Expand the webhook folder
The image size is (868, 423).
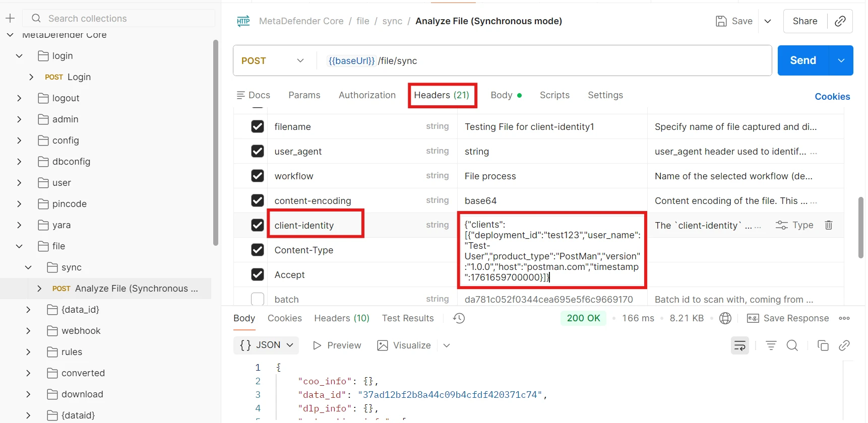coord(28,331)
